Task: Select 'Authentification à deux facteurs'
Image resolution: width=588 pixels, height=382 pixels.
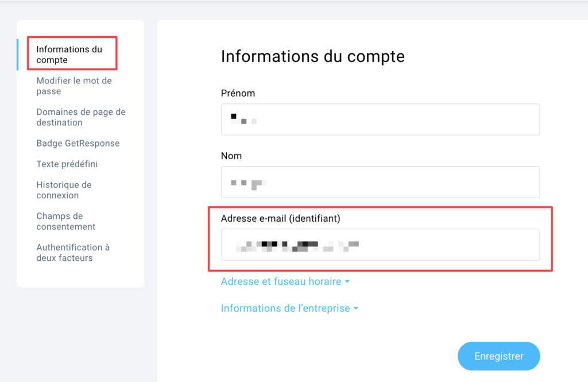Action: click(73, 252)
